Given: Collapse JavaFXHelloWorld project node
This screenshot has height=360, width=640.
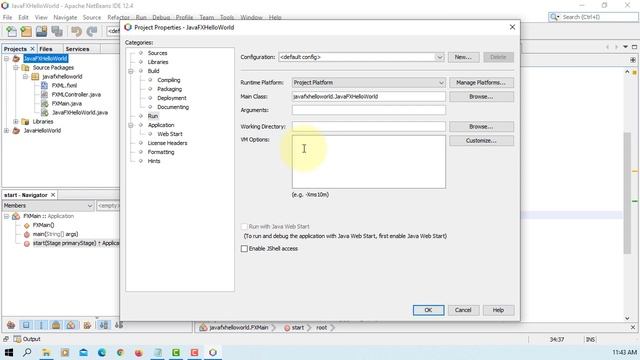Looking at the screenshot, I should (7, 58).
